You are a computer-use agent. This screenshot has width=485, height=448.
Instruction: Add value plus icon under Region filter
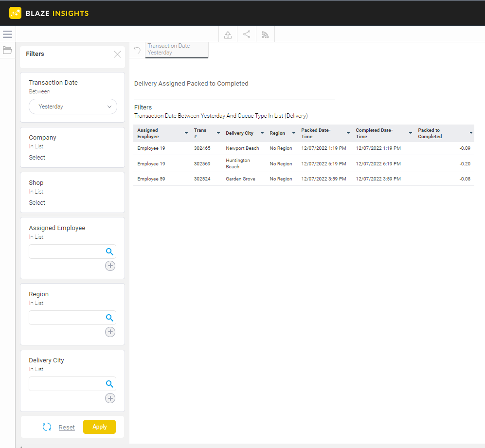110,332
